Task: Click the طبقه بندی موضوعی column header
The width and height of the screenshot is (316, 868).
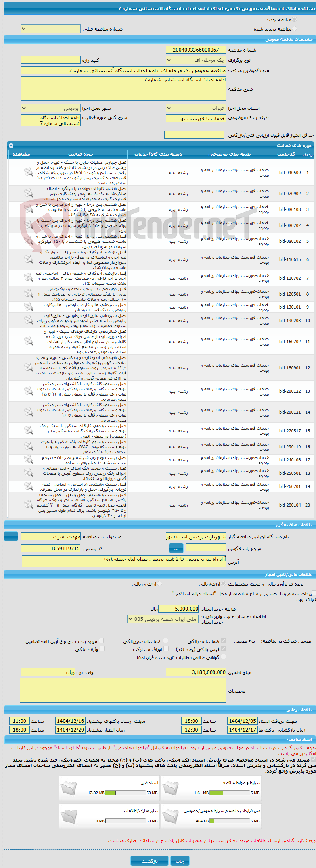Action: click(230, 154)
